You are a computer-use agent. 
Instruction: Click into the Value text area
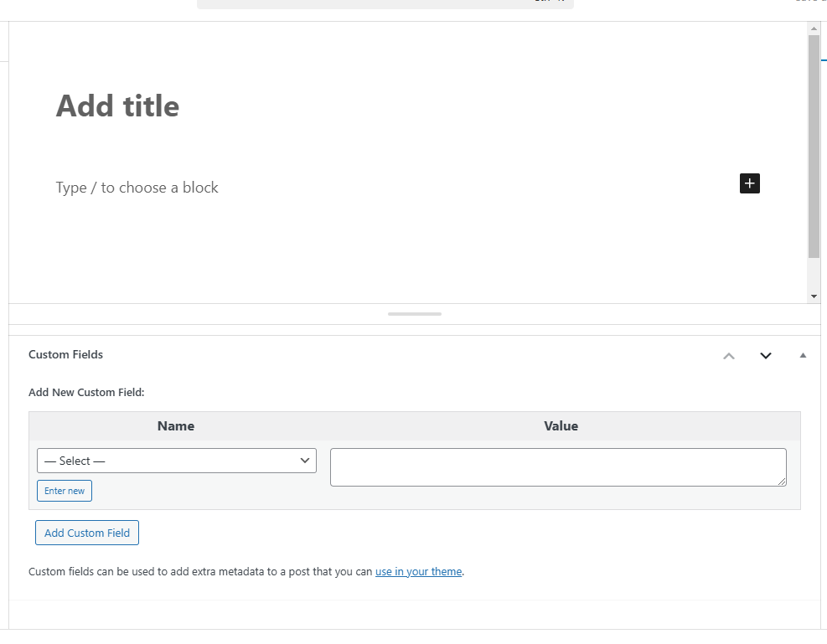click(x=558, y=467)
